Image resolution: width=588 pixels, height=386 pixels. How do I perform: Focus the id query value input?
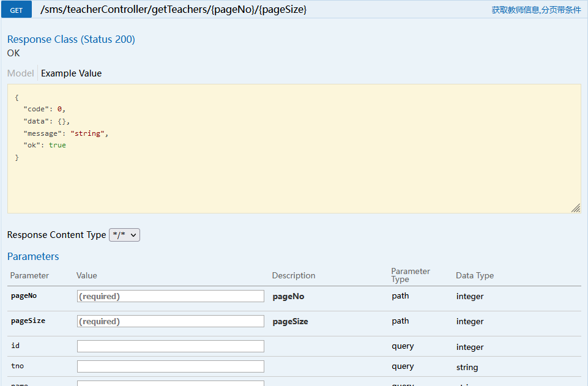pos(171,346)
